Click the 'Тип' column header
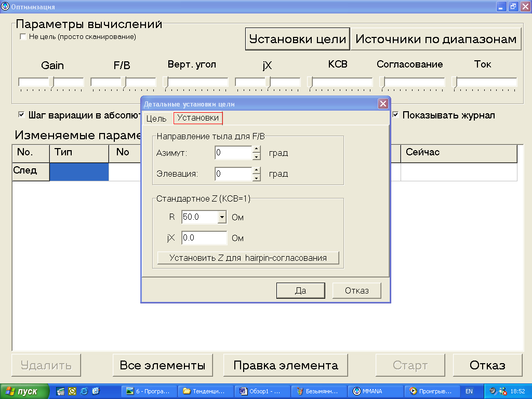 [x=79, y=153]
